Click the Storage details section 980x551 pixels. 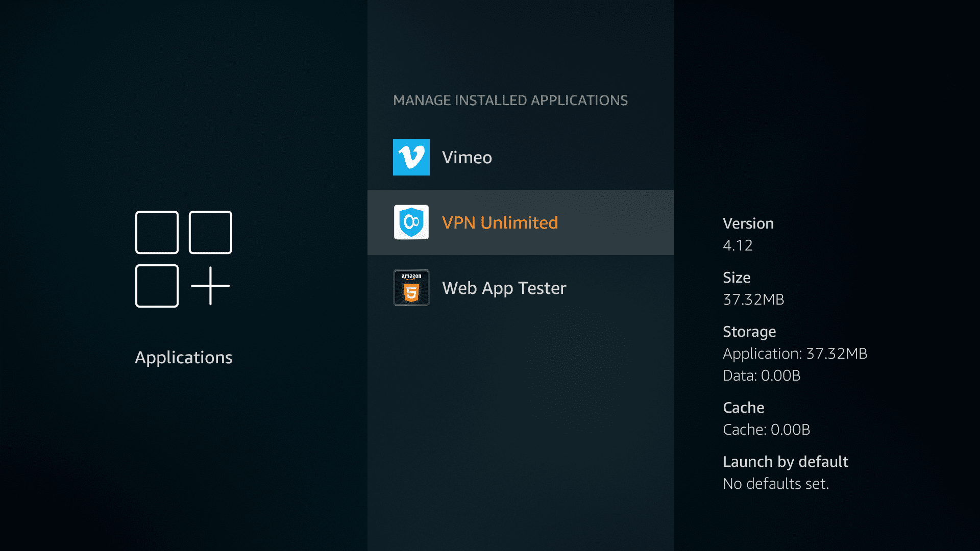coord(749,332)
